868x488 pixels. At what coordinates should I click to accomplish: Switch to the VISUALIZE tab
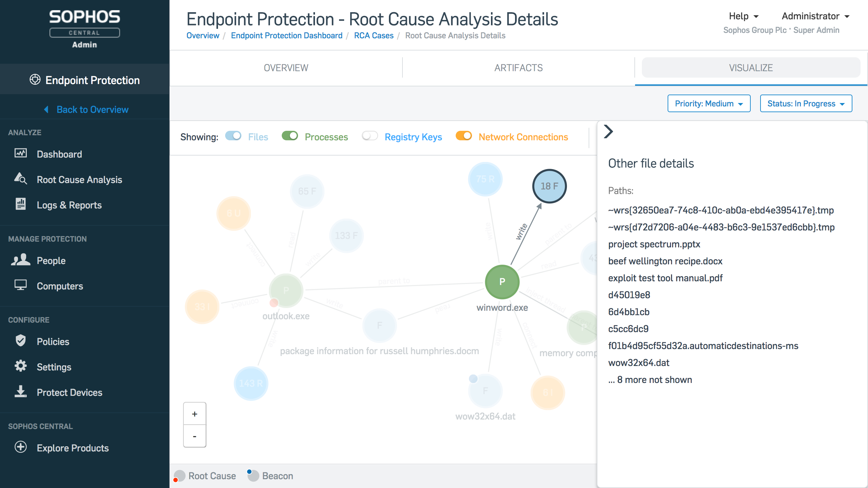pyautogui.click(x=751, y=68)
